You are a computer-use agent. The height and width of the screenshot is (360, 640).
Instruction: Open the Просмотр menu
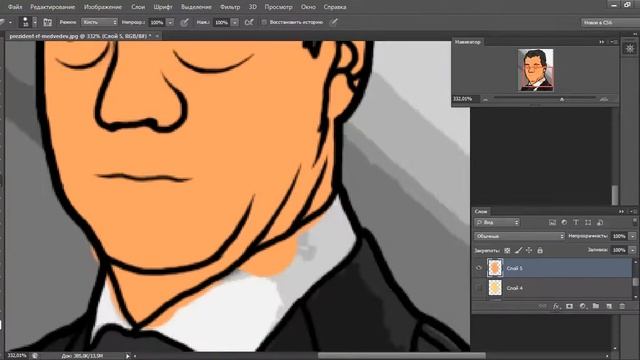[278, 7]
